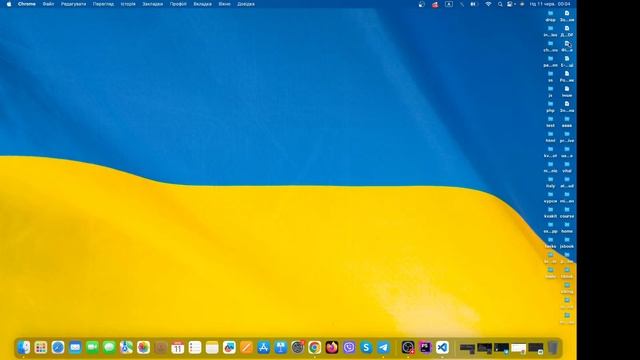The width and height of the screenshot is (640, 360).
Task: Launch Firefox from the dock
Action: coord(332,347)
